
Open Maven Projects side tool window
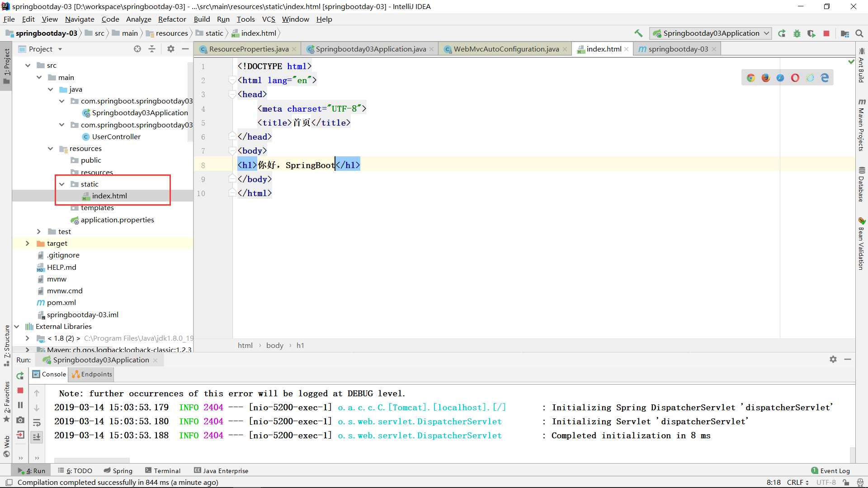coord(862,125)
